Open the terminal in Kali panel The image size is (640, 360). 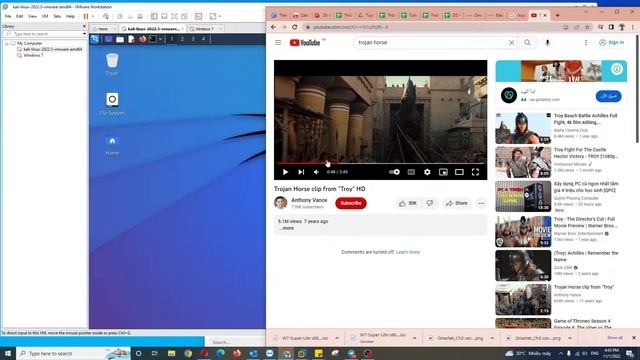point(153,39)
